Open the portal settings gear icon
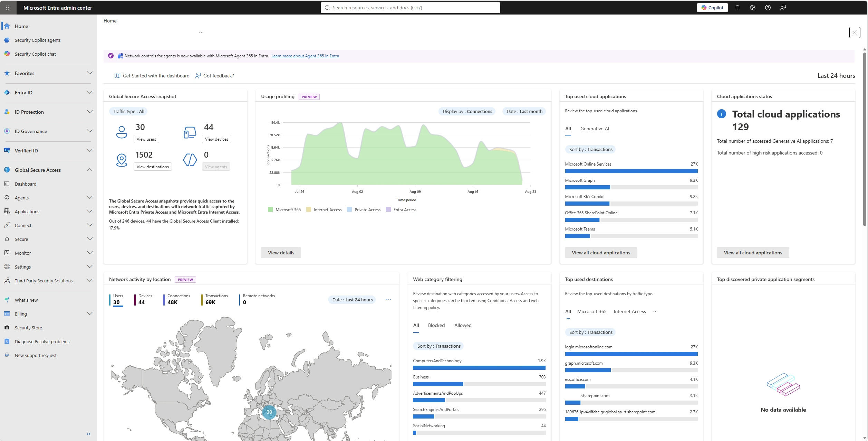The width and height of the screenshot is (868, 441). tap(752, 8)
